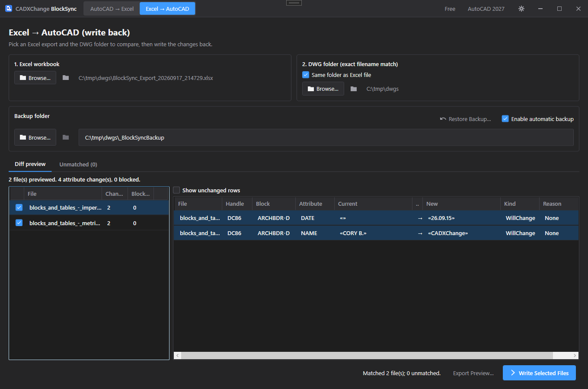
Task: Select the Excel → AutoCAD tab
Action: [167, 9]
